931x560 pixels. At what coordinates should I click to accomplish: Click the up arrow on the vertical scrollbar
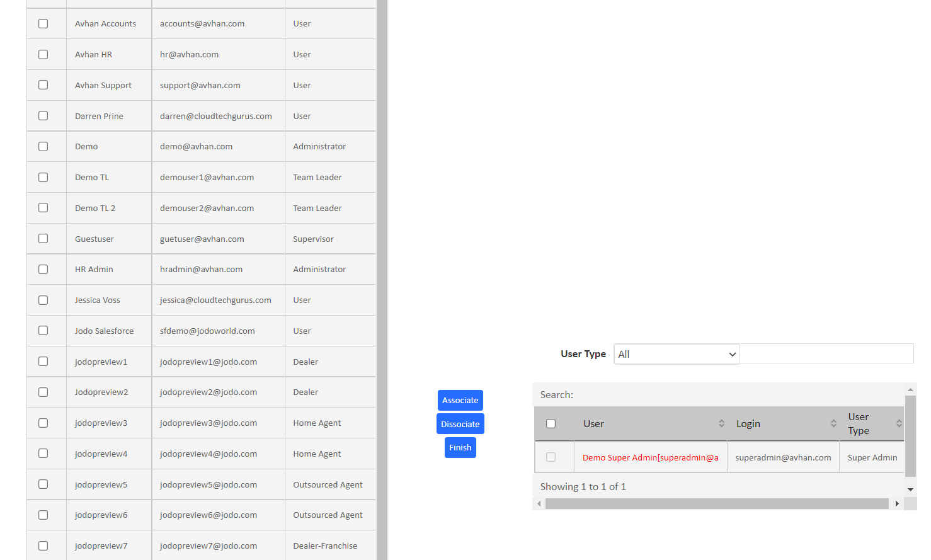pyautogui.click(x=910, y=389)
